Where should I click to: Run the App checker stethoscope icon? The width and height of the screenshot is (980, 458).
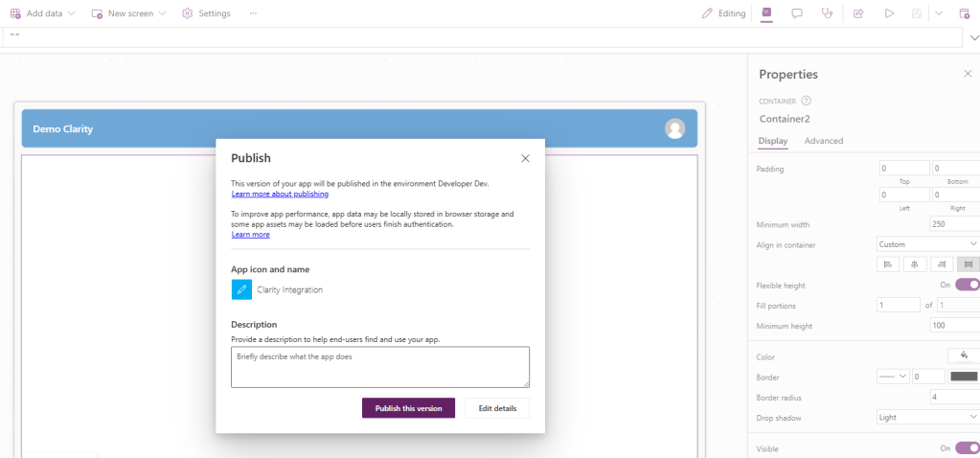click(x=827, y=13)
